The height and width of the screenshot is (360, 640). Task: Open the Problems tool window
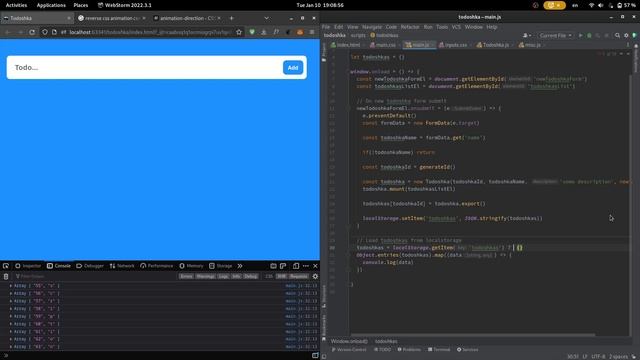pos(409,349)
